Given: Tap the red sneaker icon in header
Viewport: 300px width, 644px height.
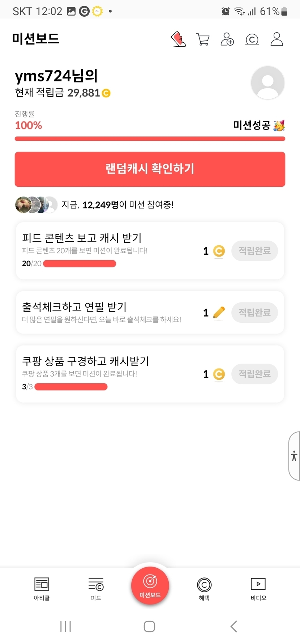Looking at the screenshot, I should tap(178, 39).
